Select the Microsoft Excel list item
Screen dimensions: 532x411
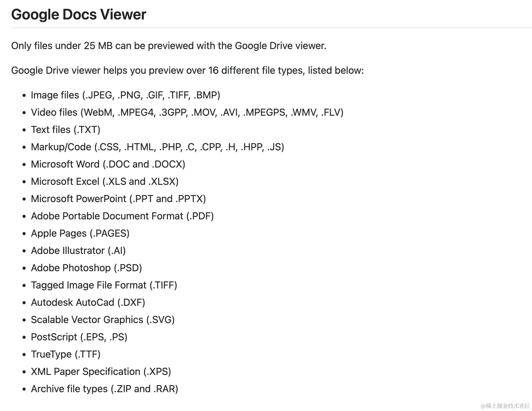coord(105,181)
